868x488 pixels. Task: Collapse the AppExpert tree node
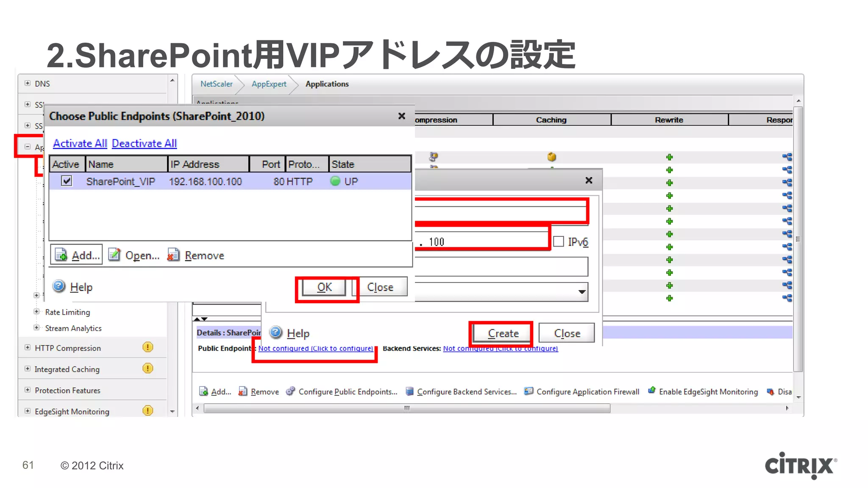pos(28,147)
